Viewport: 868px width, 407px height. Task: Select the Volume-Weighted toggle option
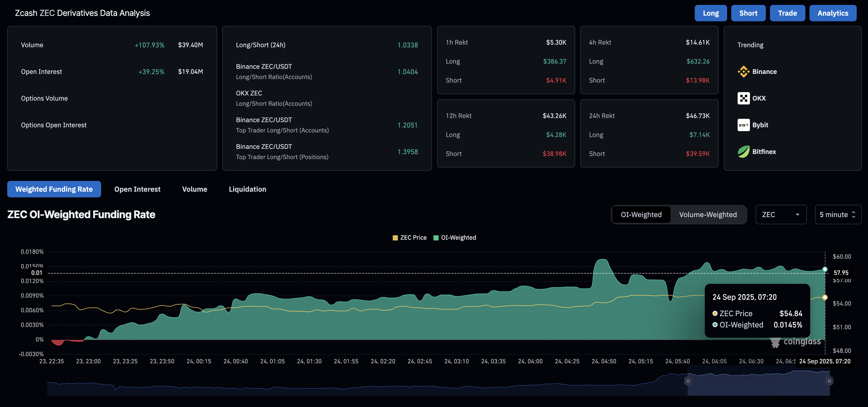pos(708,215)
